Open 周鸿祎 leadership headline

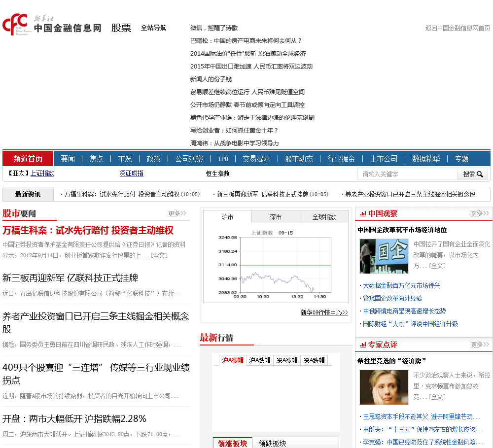(234, 143)
